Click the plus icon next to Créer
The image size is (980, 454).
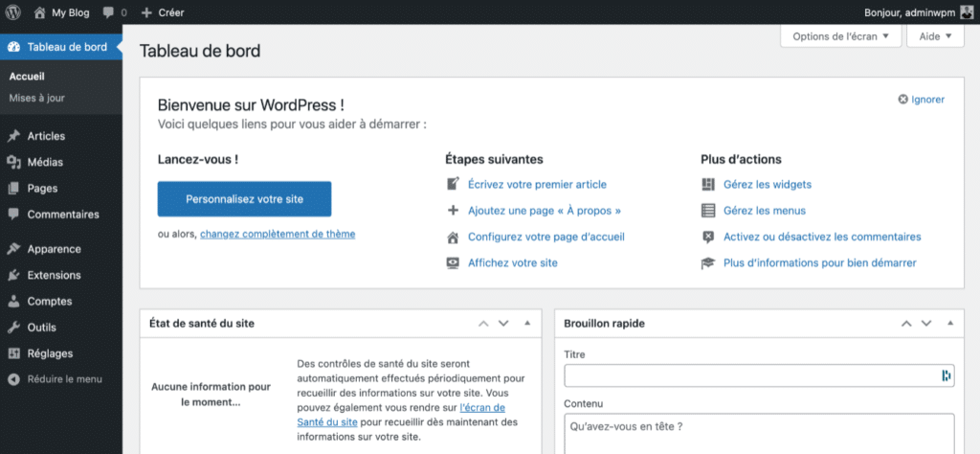[x=146, y=12]
